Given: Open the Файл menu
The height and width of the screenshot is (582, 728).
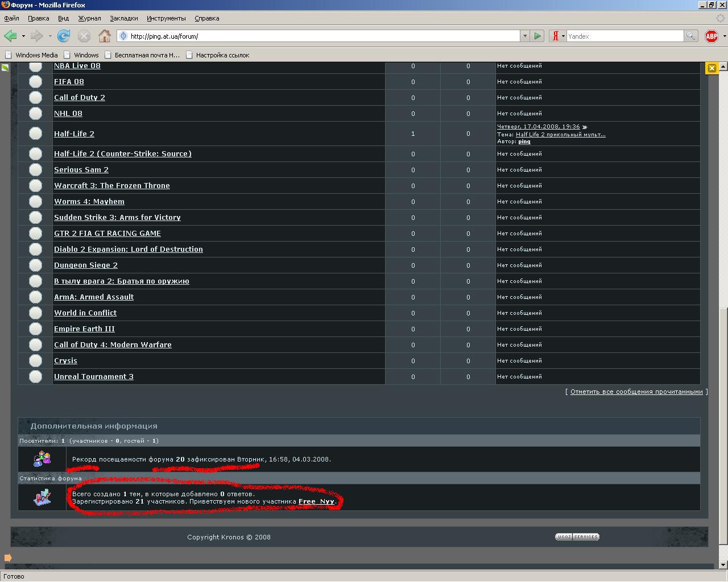Looking at the screenshot, I should (x=11, y=18).
